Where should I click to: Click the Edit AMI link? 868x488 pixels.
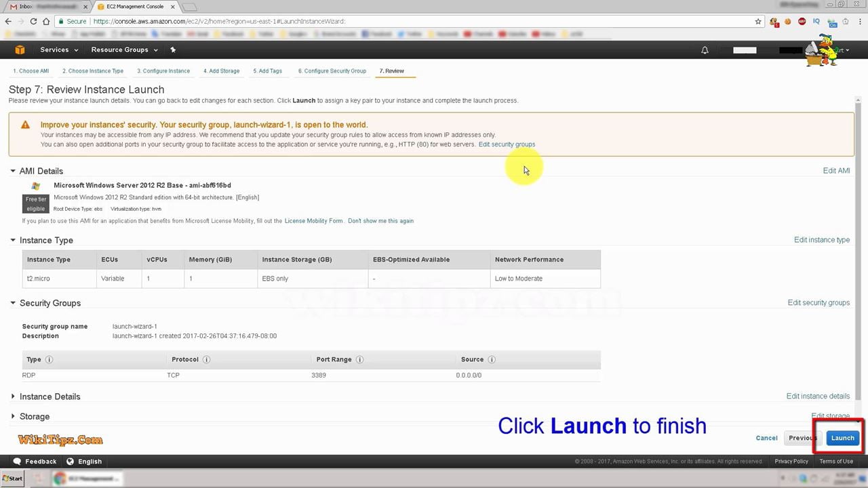[x=836, y=171]
